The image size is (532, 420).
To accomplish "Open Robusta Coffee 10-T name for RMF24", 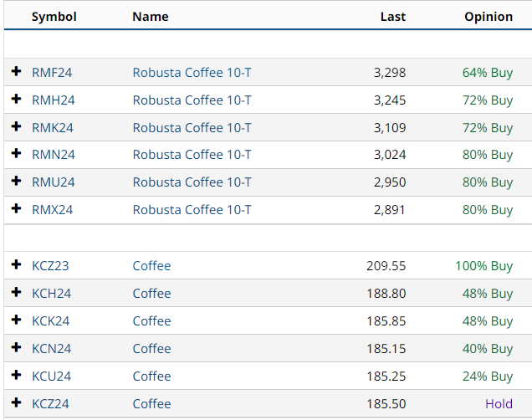I will pyautogui.click(x=192, y=73).
